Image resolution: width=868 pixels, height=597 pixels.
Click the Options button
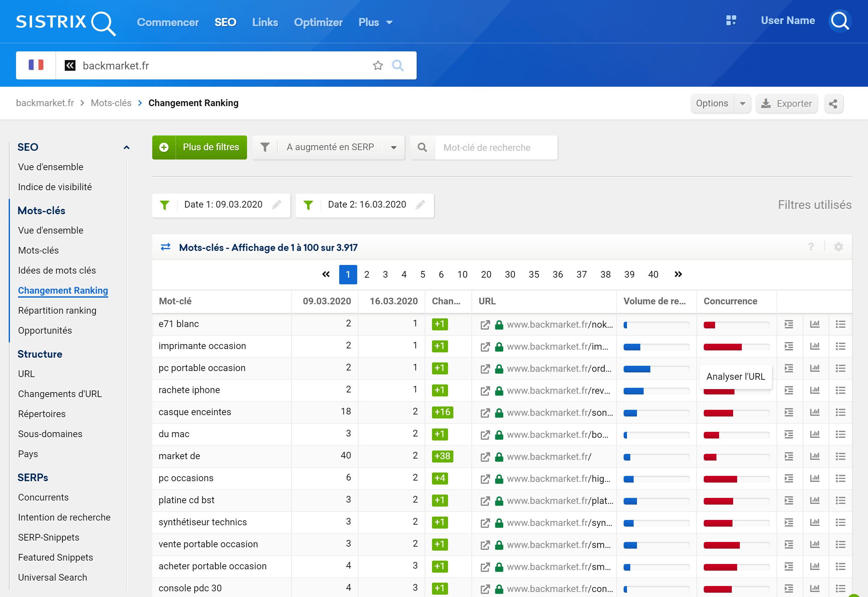coord(712,103)
